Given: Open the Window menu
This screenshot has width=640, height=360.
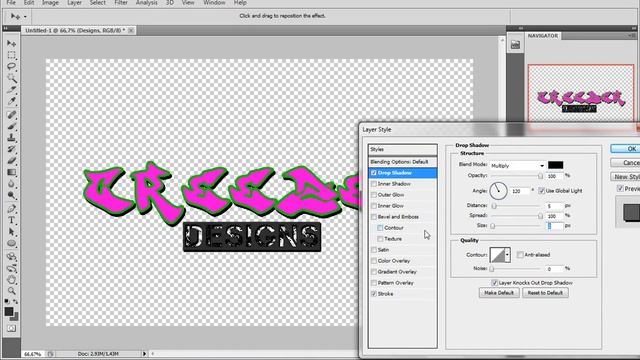Looking at the screenshot, I should click(x=214, y=2).
